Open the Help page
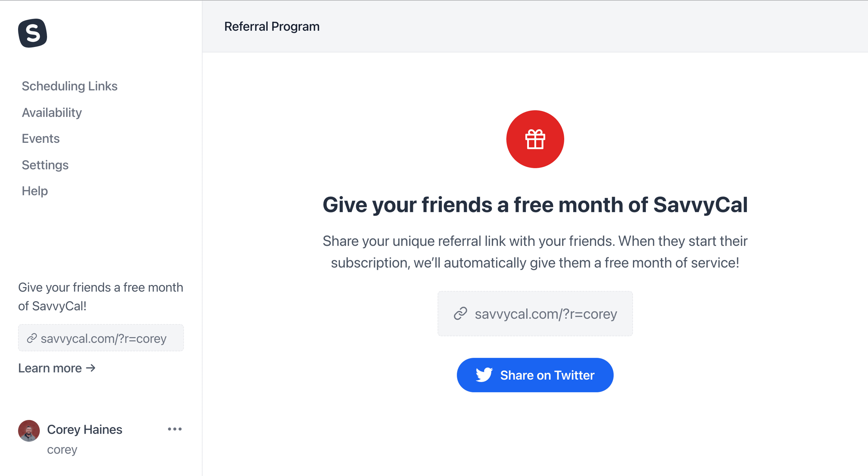This screenshot has height=476, width=868. click(35, 191)
